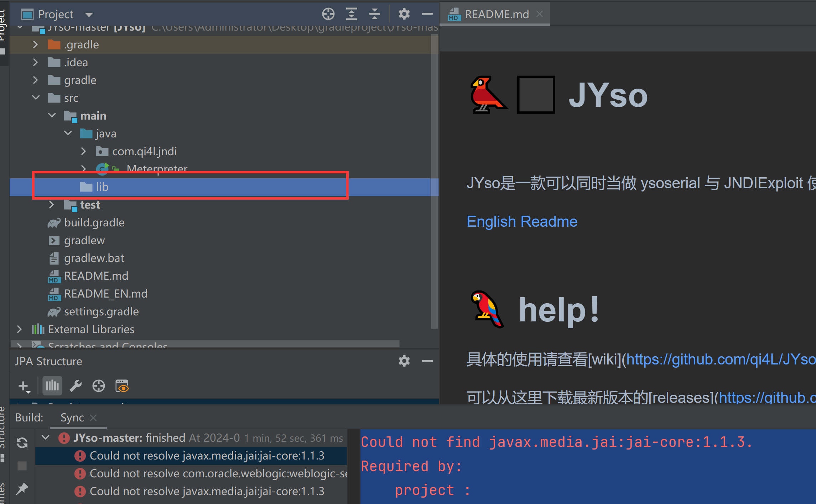Click the pin icon in Build panel
The height and width of the screenshot is (504, 816).
click(x=22, y=489)
